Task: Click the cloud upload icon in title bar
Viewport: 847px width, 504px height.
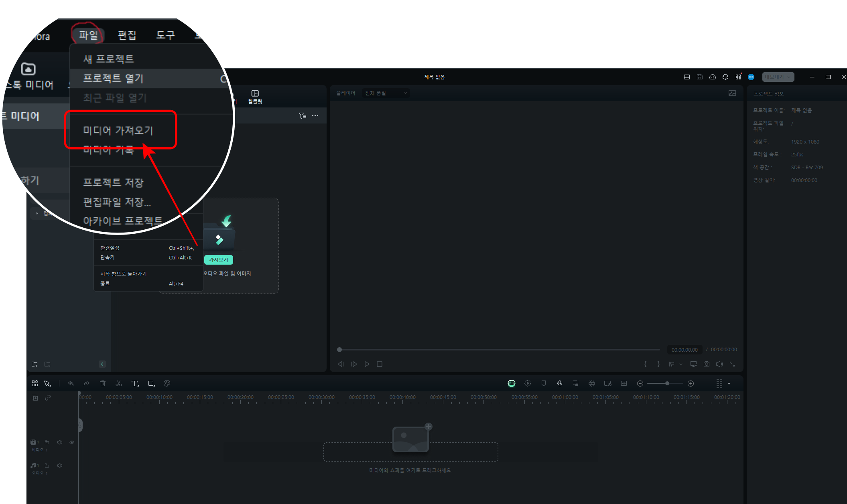Action: pyautogui.click(x=713, y=77)
